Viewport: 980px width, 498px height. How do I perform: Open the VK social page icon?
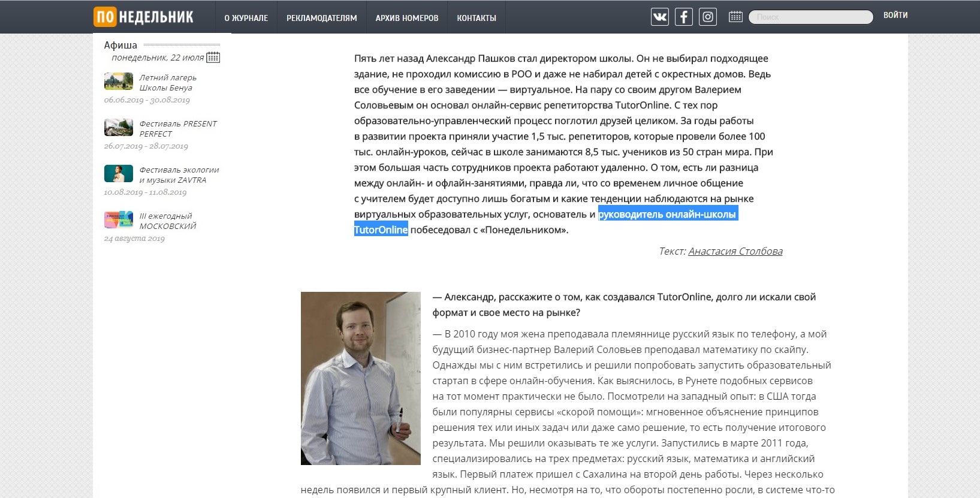[x=659, y=17]
